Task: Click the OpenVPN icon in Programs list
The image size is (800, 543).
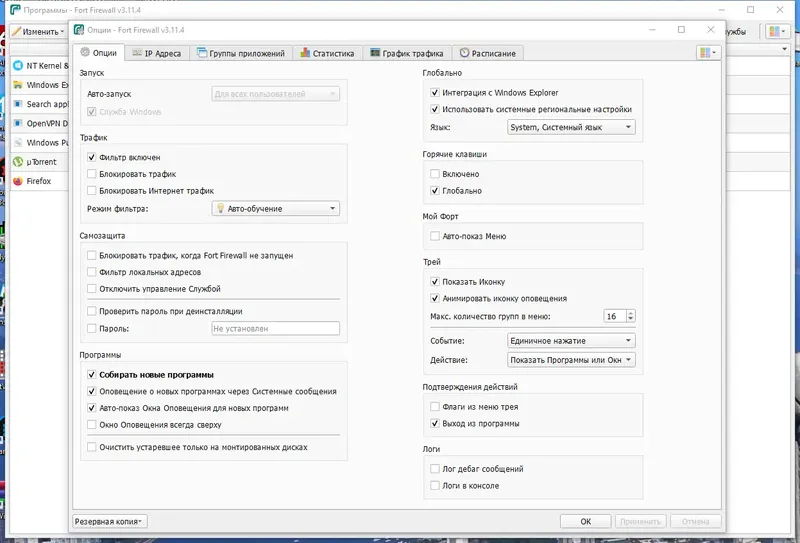Action: coord(18,124)
